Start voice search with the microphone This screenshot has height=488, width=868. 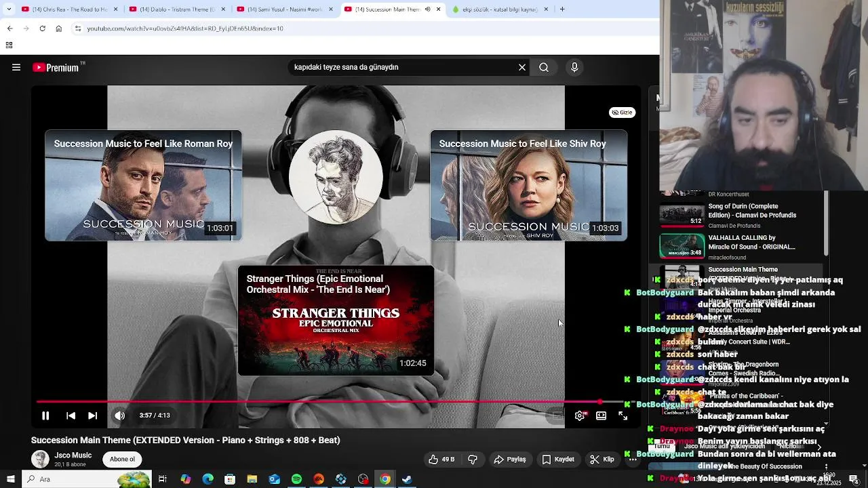tap(574, 67)
